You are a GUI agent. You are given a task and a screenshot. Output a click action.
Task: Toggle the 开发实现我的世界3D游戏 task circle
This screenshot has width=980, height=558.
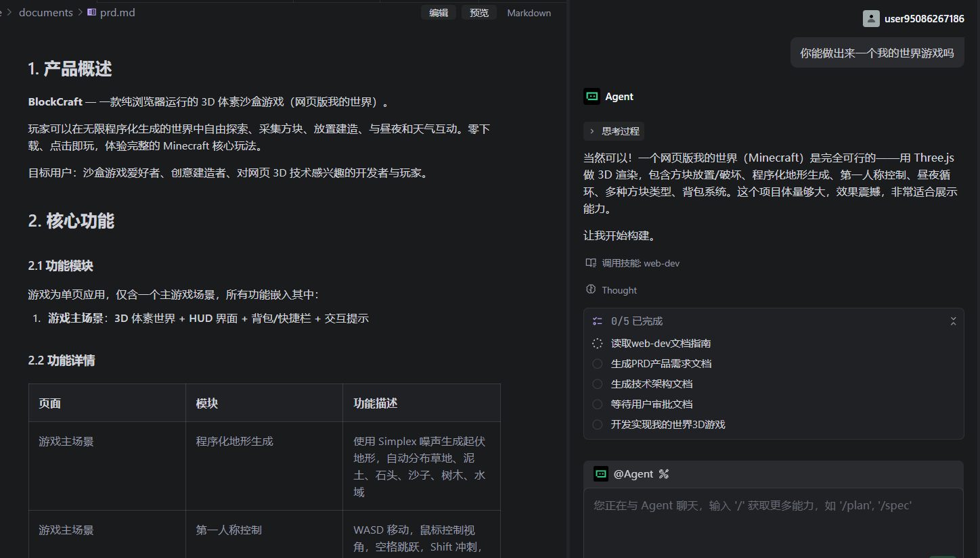(x=597, y=424)
